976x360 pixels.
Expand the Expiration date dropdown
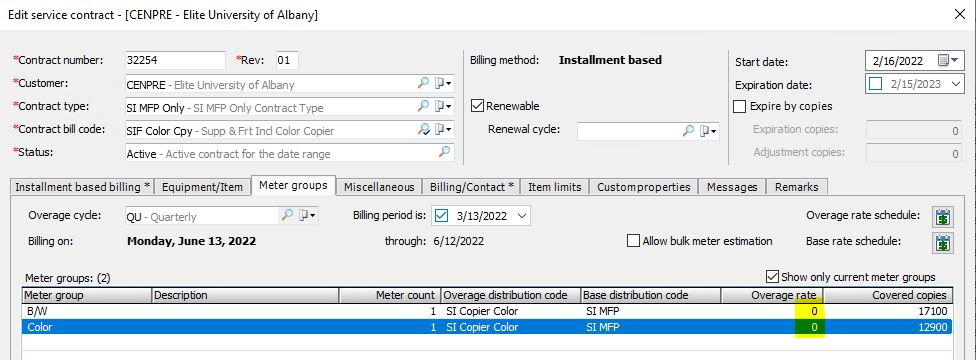click(957, 84)
